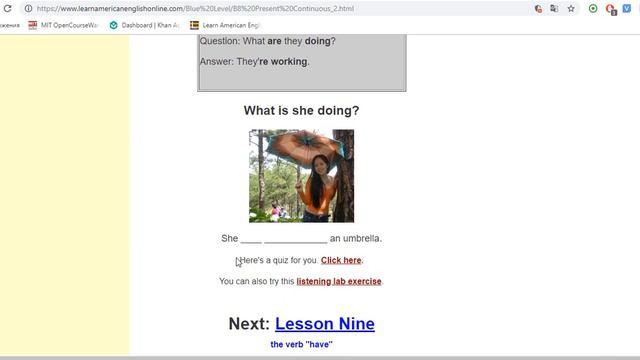Reload the page with the refresh icon
640x360 pixels.
tap(7, 8)
